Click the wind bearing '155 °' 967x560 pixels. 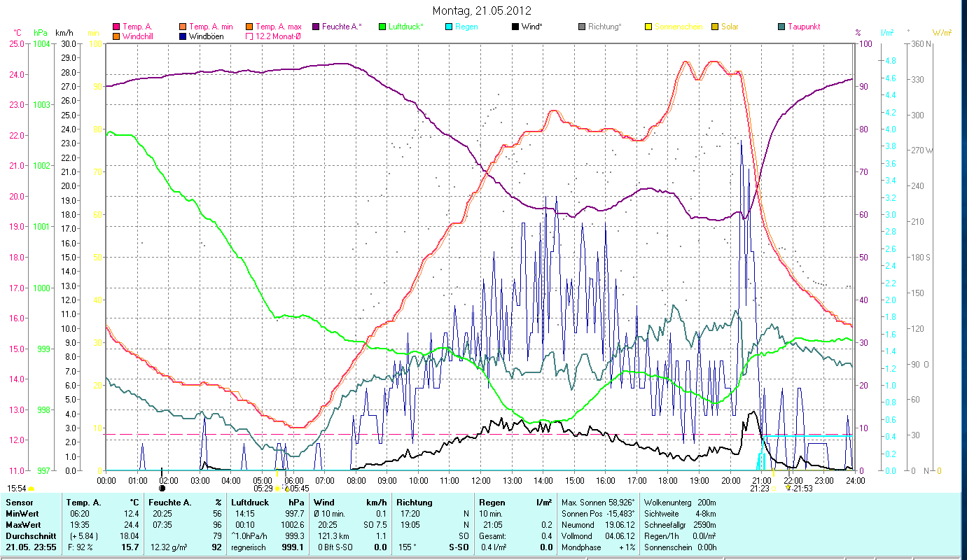click(409, 547)
